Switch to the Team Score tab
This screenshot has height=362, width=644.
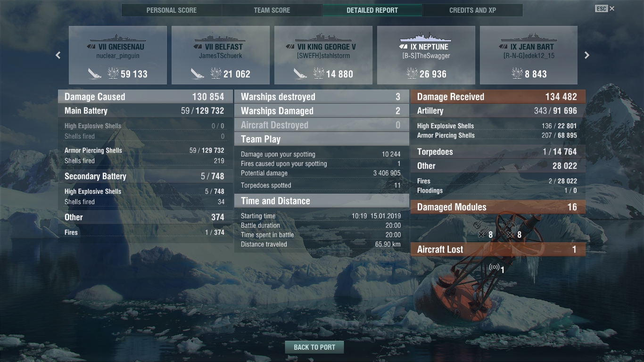(x=272, y=10)
